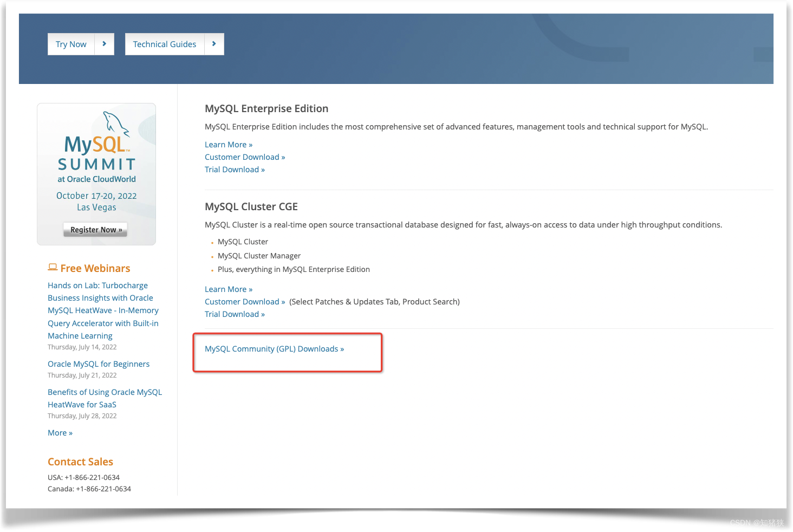Click the More » link under webinars
This screenshot has height=532, width=793.
click(x=60, y=433)
